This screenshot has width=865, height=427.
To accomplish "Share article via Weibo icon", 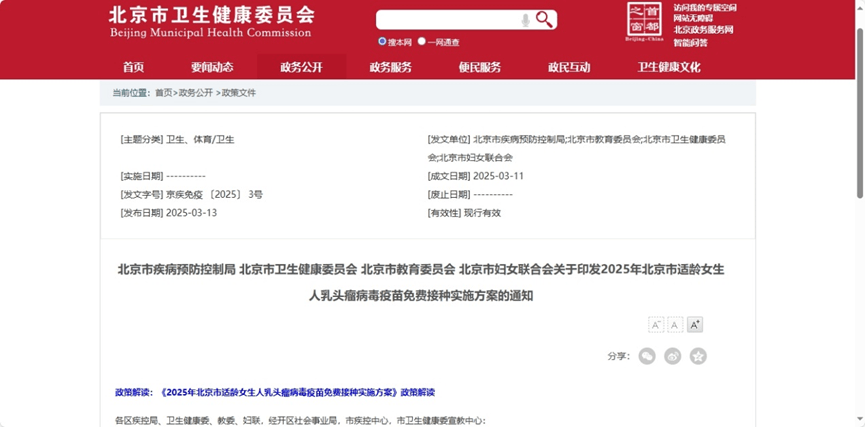I will (x=673, y=356).
